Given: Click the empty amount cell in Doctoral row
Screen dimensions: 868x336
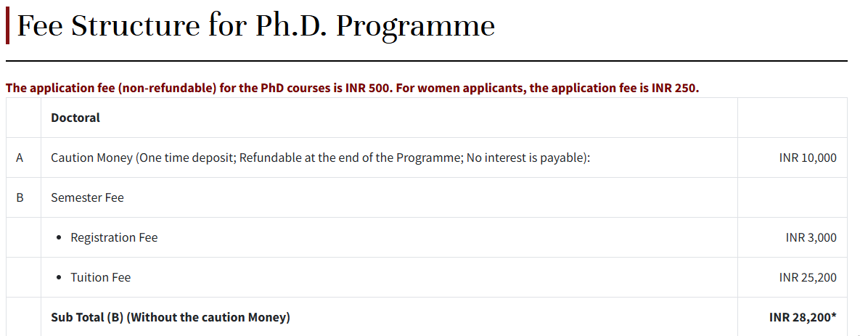Looking at the screenshot, I should (792, 118).
